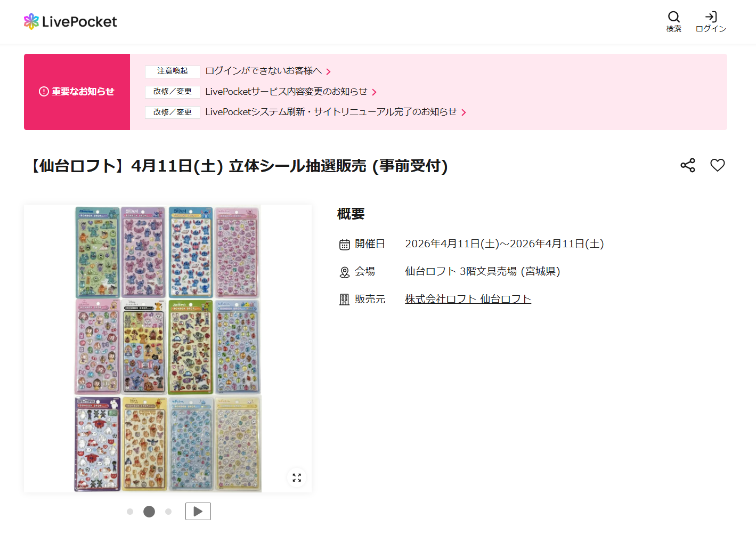Click the LivePocket logo

point(70,21)
